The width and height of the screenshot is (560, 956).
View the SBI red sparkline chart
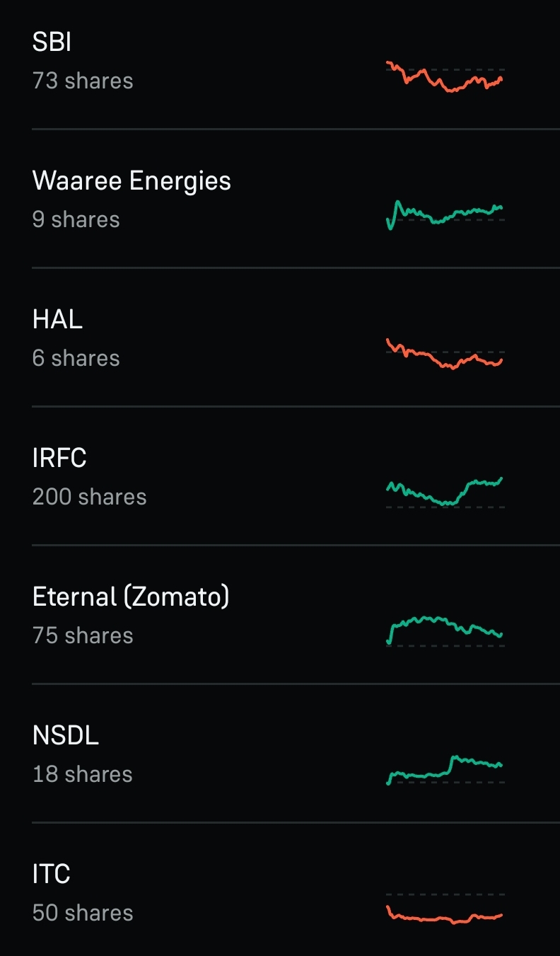coord(445,76)
